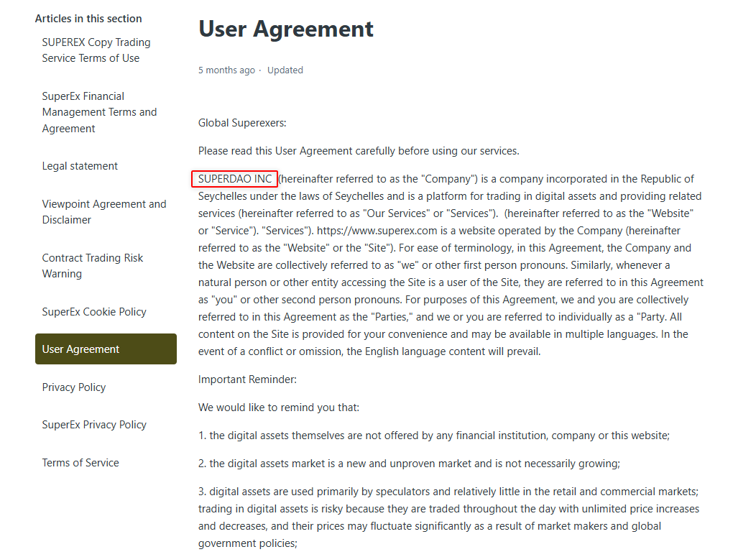Click the 'Global Superexers:' greeting line
The width and height of the screenshot is (756, 557).
click(242, 123)
